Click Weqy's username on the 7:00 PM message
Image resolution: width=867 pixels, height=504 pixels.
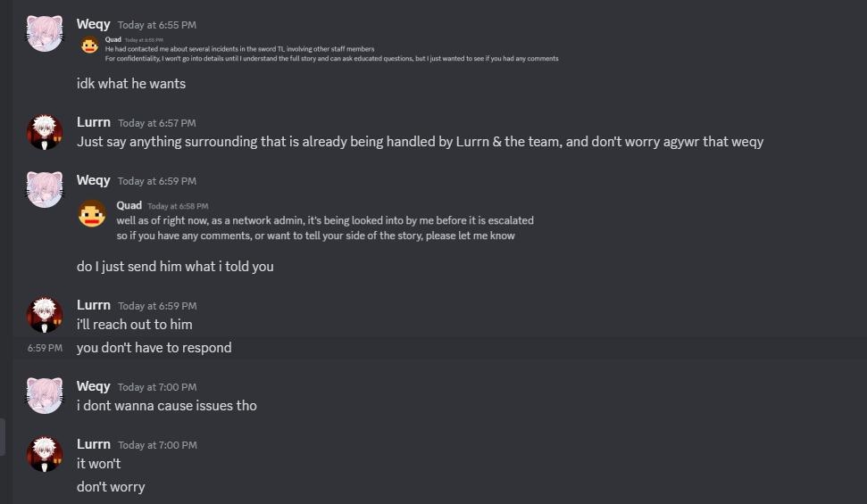[94, 386]
